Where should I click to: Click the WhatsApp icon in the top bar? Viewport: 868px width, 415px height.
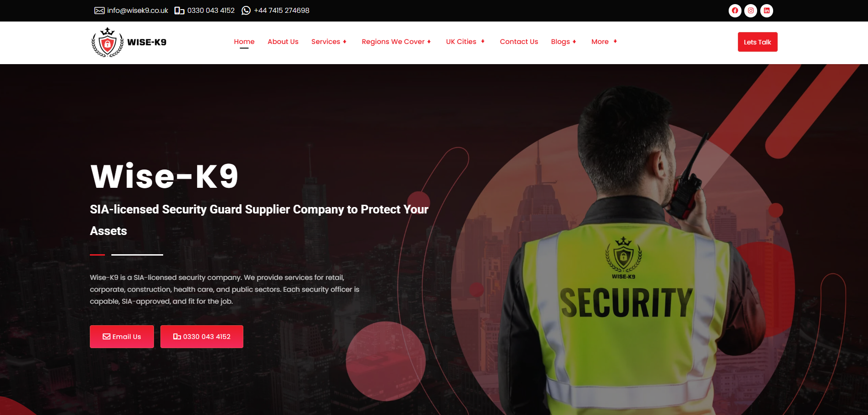pos(246,11)
